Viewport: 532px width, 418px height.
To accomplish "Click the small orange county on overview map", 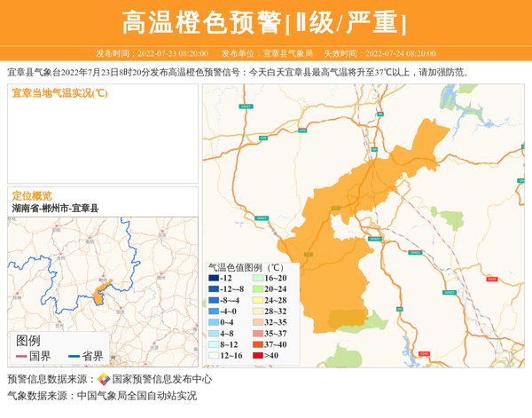I will point(100,294).
